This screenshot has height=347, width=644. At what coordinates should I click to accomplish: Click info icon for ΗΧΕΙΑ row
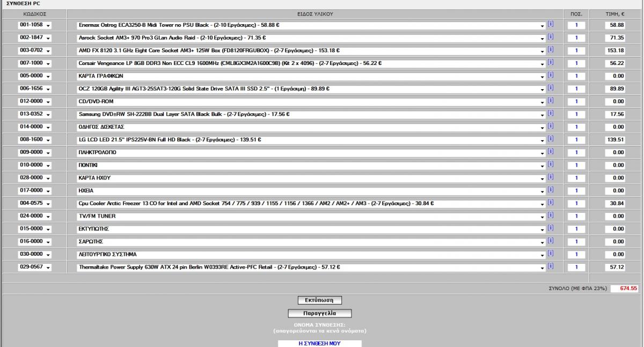pos(550,190)
